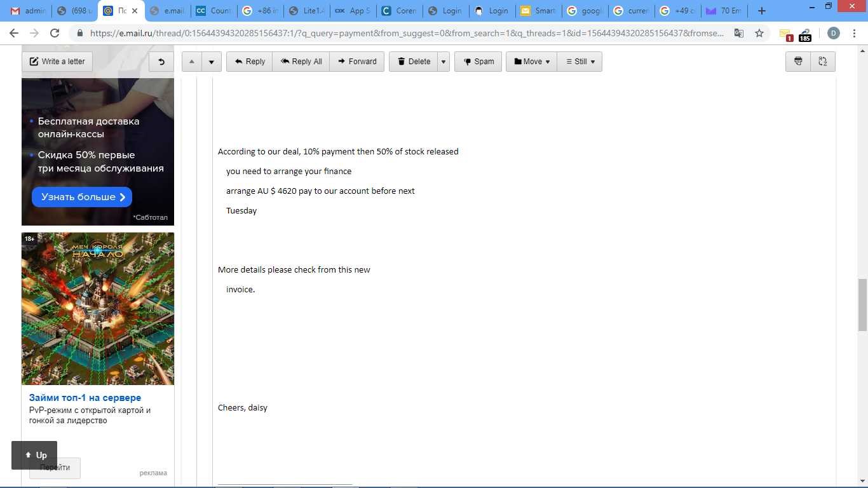Screen dimensions: 868x488
Task: Open the Move folder dropdown
Action: tap(531, 62)
